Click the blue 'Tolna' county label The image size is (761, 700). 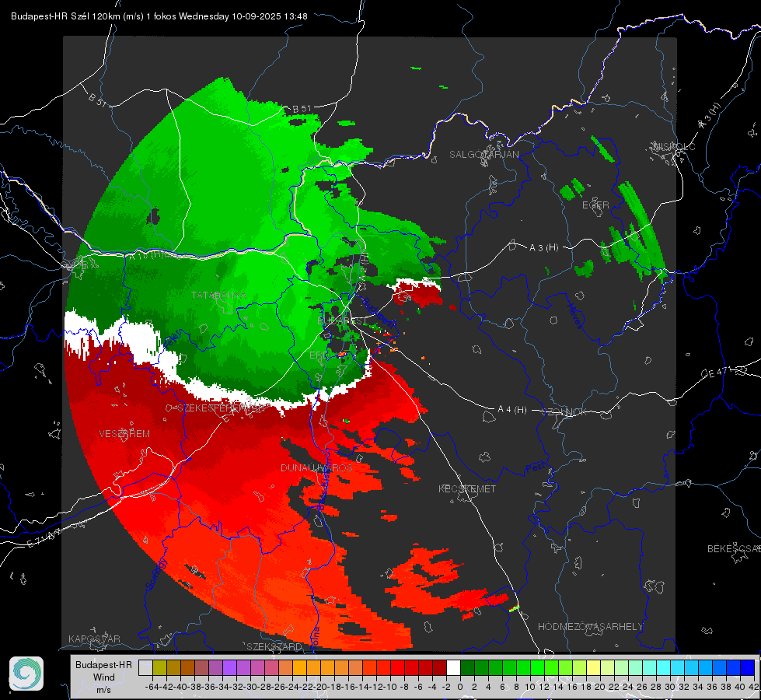coord(315,637)
